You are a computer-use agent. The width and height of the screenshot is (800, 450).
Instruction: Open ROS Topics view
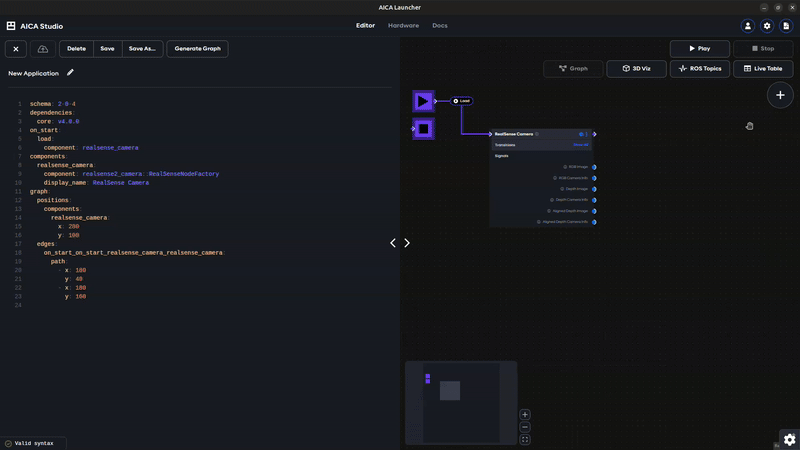(x=699, y=68)
